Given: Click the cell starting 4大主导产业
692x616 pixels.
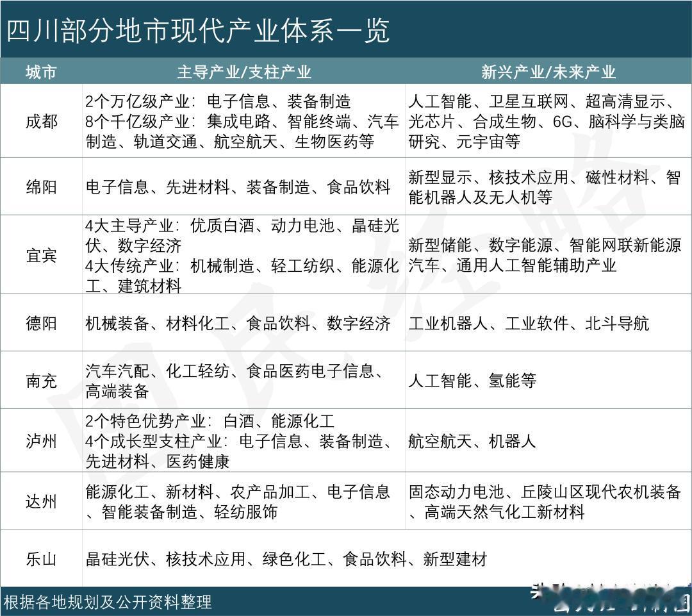Looking at the screenshot, I should tap(243, 254).
